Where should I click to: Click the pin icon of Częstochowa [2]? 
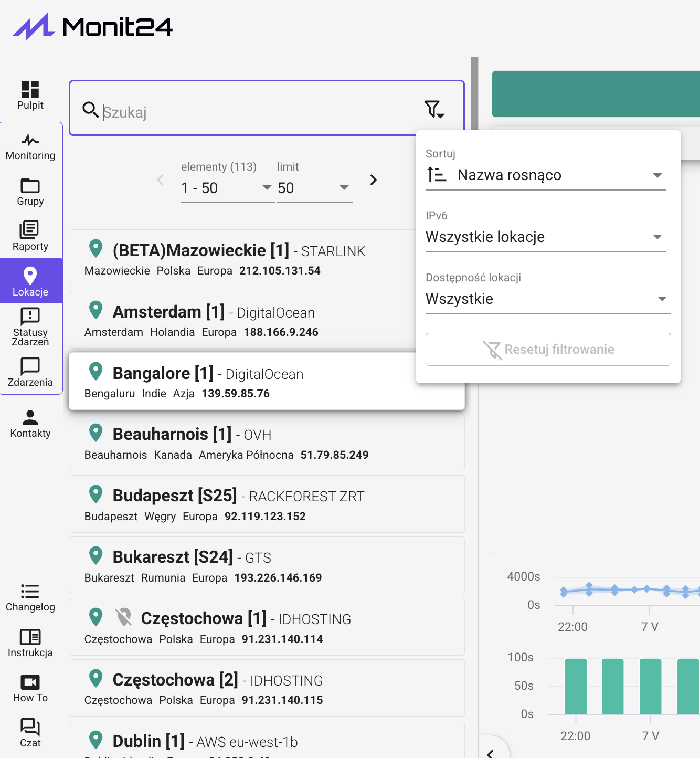pos(96,678)
